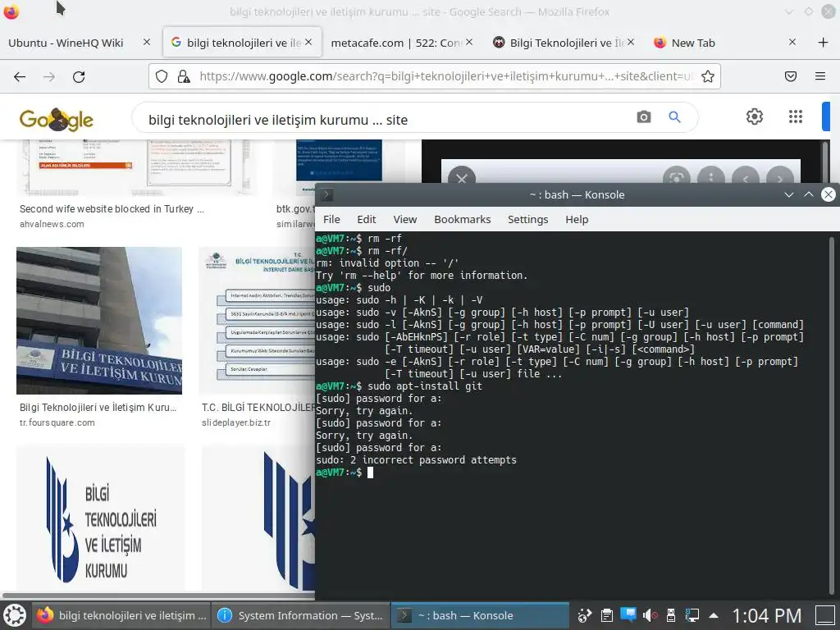
Task: Open the Konsole Edit menu
Action: point(367,219)
